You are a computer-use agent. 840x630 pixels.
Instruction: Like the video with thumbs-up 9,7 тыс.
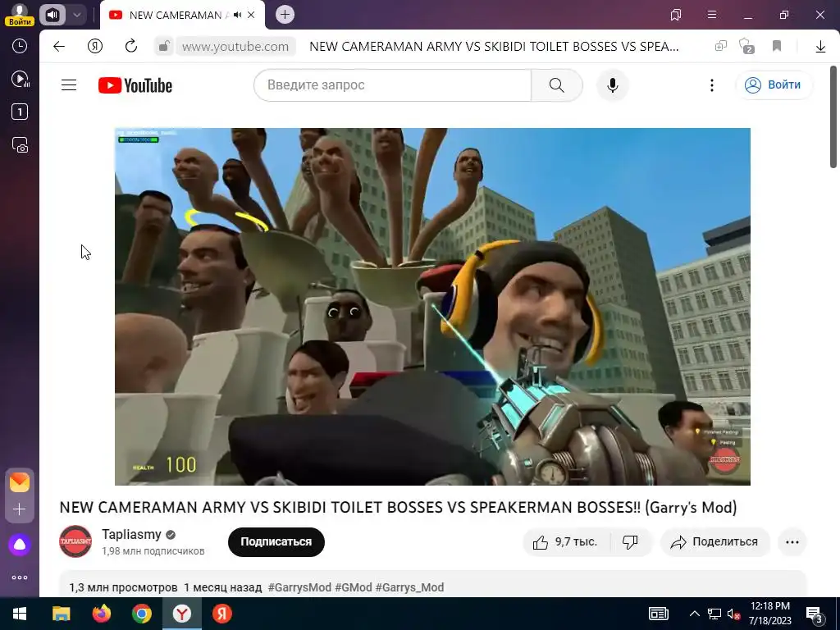click(x=566, y=542)
